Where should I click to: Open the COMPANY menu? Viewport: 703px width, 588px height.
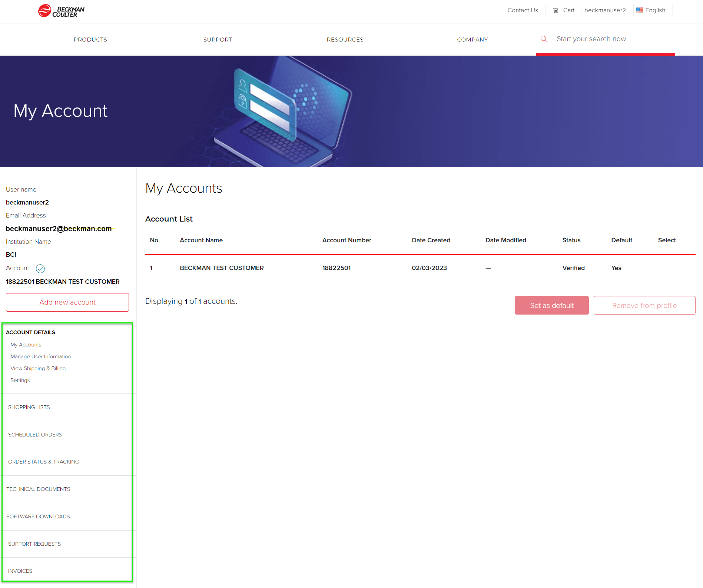pos(472,39)
